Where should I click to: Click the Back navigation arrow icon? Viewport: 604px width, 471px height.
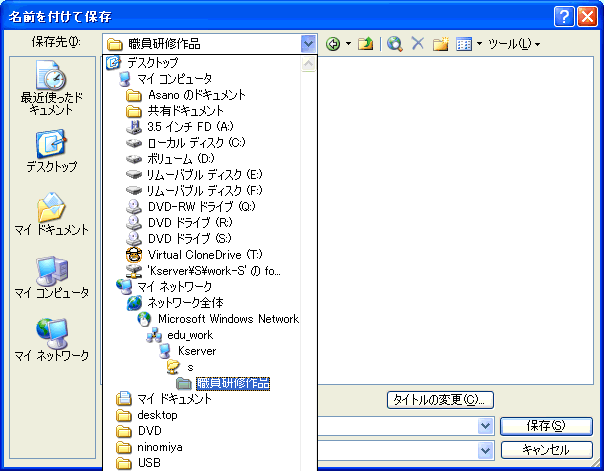tap(333, 44)
